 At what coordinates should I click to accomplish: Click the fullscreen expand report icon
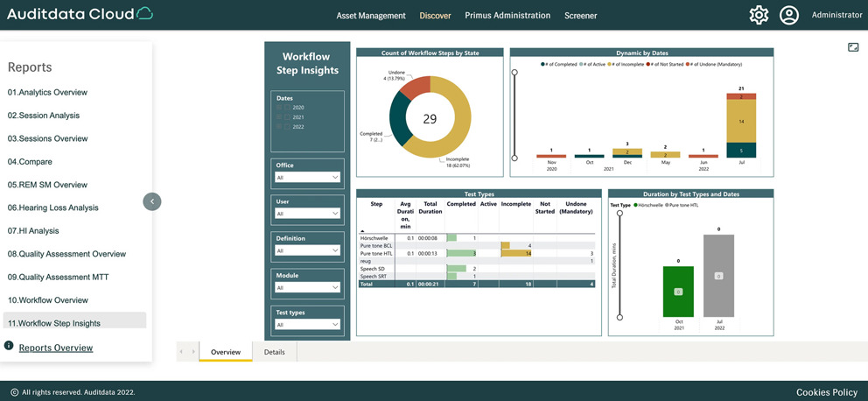click(852, 47)
